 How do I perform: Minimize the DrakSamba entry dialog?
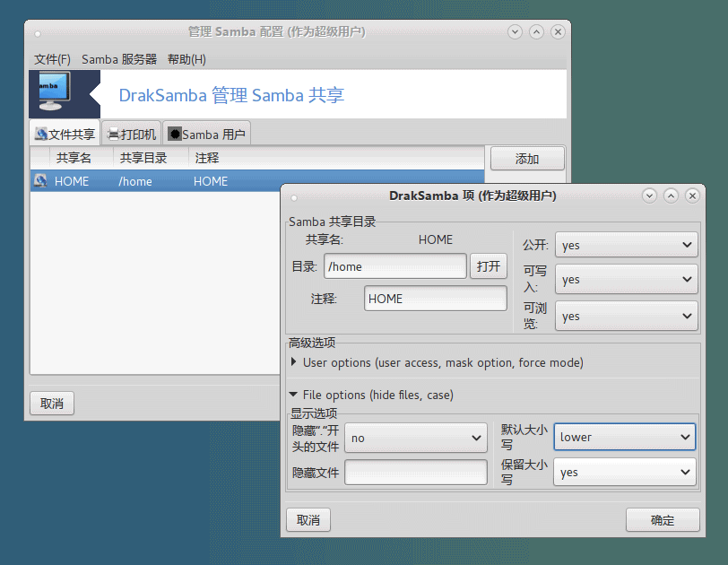[x=649, y=196]
